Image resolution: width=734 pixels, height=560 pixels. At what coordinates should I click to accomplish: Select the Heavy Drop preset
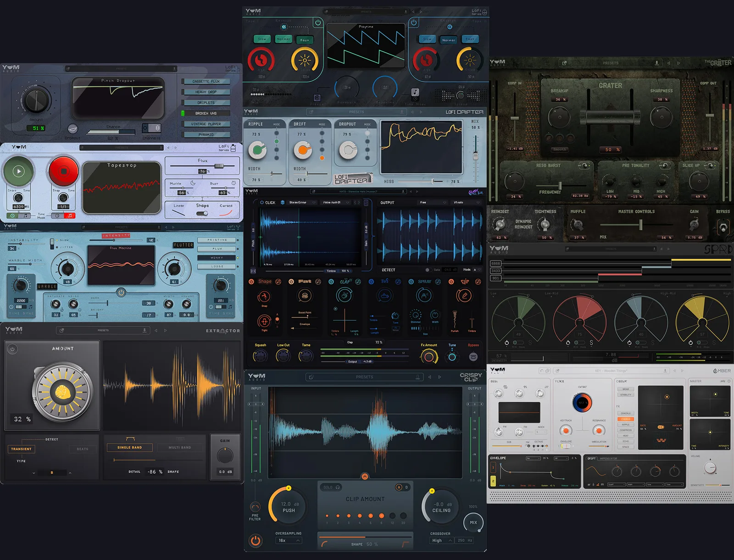pyautogui.click(x=206, y=92)
